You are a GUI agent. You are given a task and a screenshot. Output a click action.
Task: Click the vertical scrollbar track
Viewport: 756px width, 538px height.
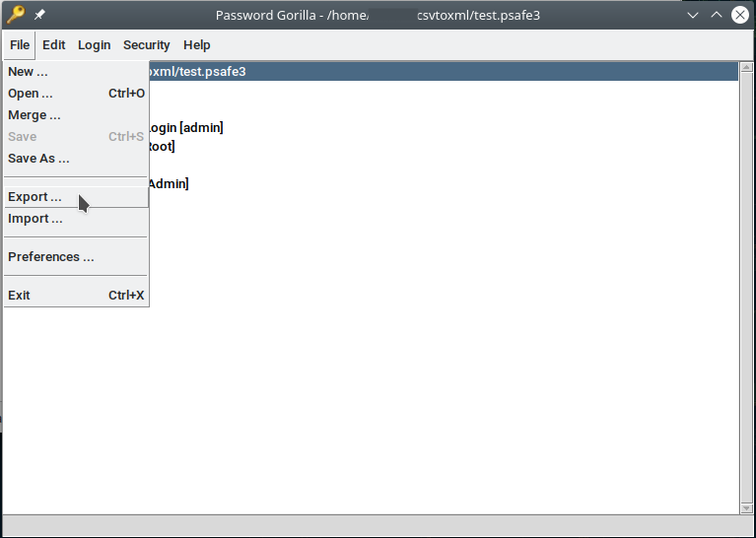pyautogui.click(x=746, y=288)
